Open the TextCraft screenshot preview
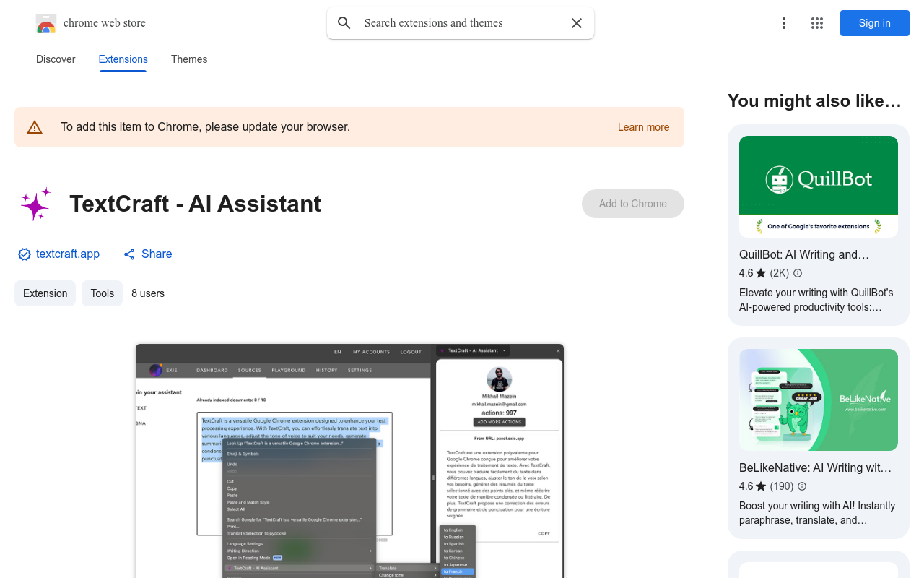The height and width of the screenshot is (578, 924). point(349,460)
